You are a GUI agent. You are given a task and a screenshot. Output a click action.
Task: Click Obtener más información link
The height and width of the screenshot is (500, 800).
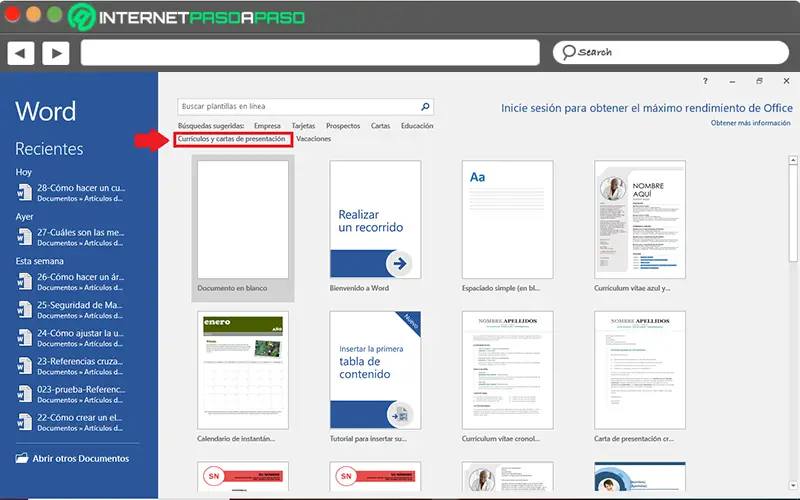click(751, 123)
